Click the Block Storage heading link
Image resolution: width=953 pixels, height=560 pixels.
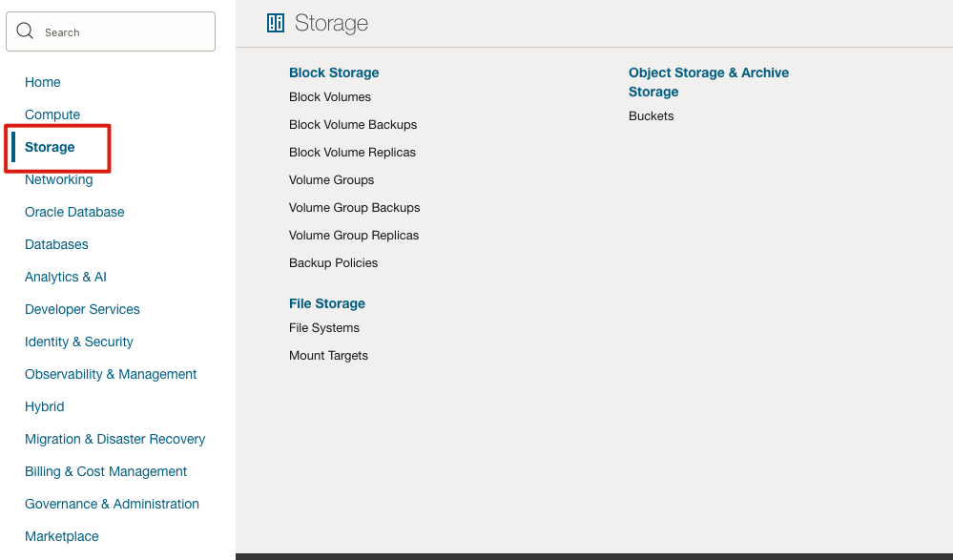334,73
